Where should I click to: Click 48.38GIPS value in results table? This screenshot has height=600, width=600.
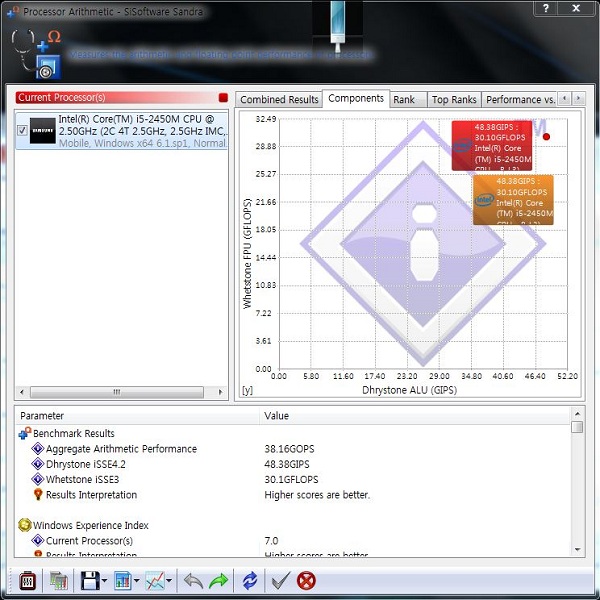tap(287, 464)
